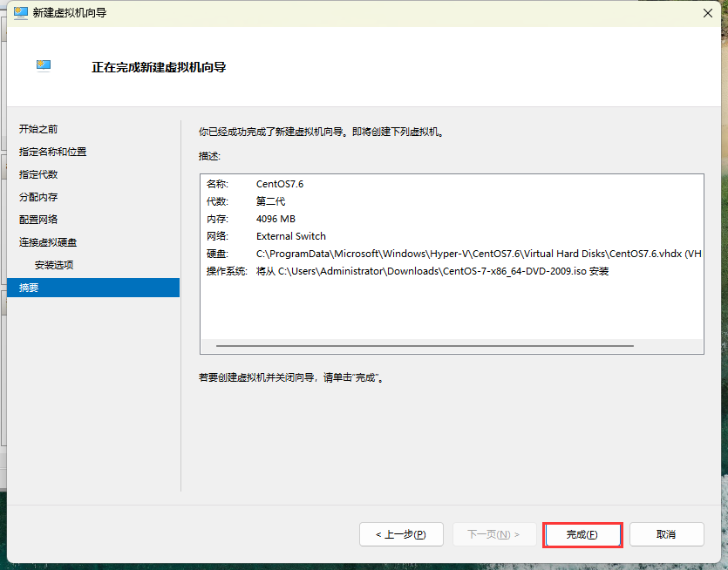728x570 pixels.
Task: Click the wizard icon in the title bar
Action: [20, 13]
